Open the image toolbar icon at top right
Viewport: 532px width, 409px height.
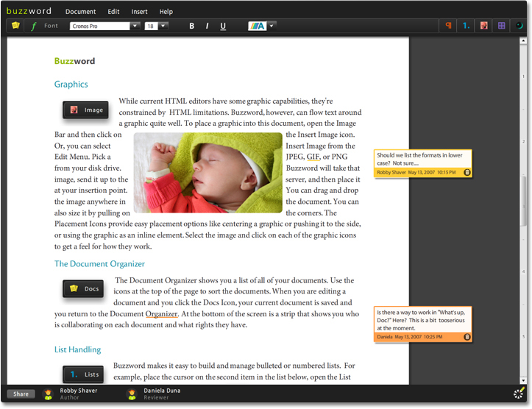tap(484, 26)
